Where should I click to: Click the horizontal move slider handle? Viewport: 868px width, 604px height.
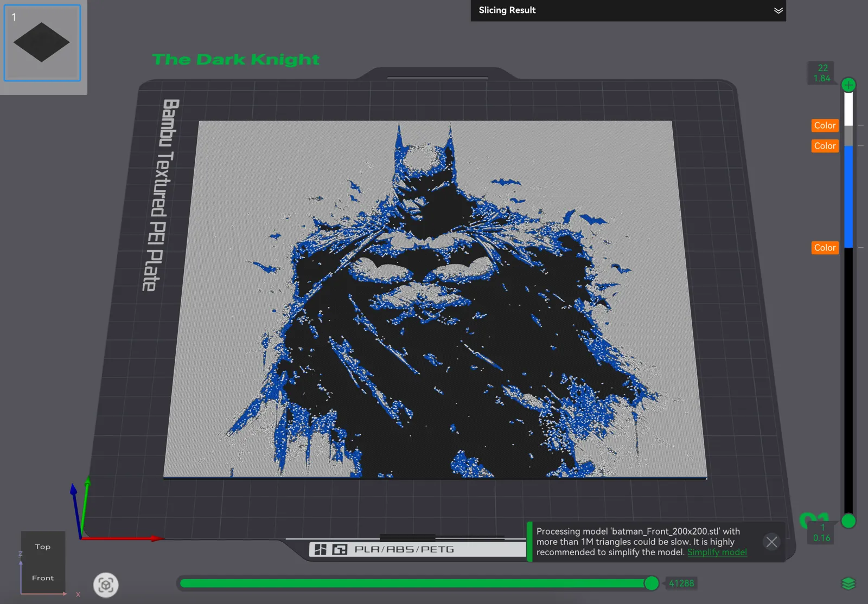coord(652,583)
